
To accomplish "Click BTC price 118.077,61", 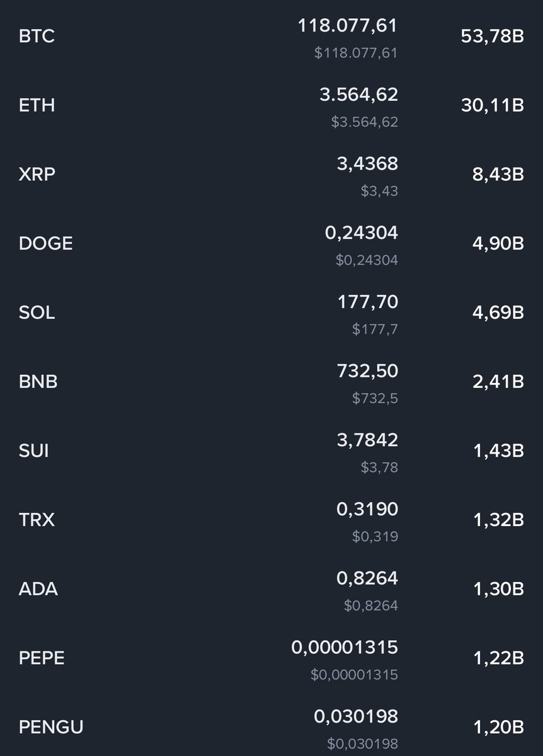I will click(x=348, y=26).
